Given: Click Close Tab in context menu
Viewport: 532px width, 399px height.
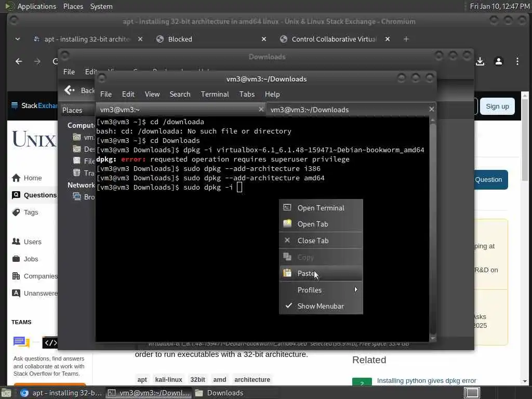Looking at the screenshot, I should click(x=321, y=241).
